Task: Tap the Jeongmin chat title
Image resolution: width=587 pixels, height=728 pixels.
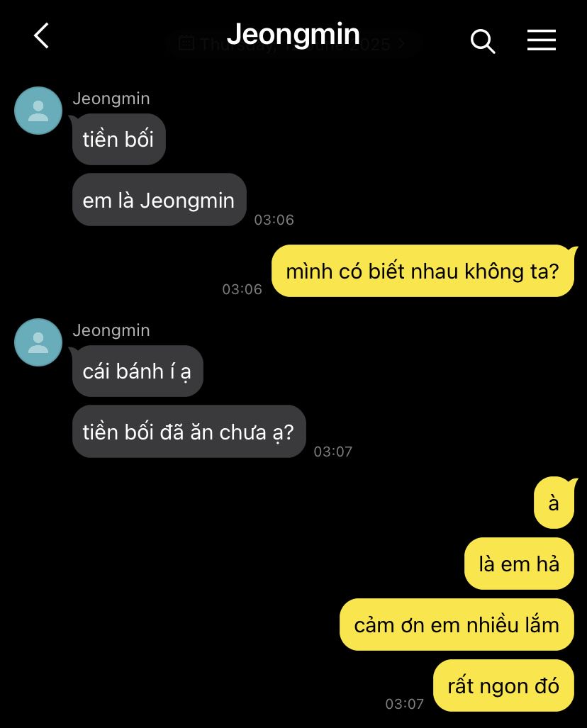Action: click(293, 34)
